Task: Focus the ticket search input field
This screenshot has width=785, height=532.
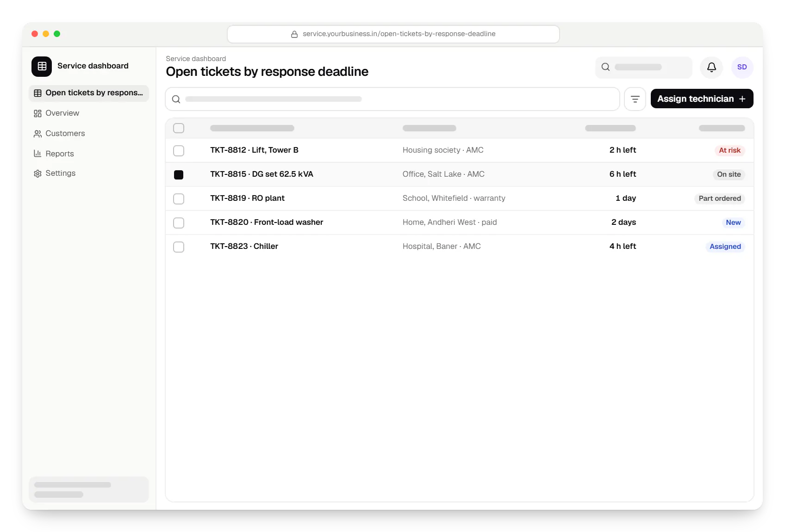Action: point(392,99)
